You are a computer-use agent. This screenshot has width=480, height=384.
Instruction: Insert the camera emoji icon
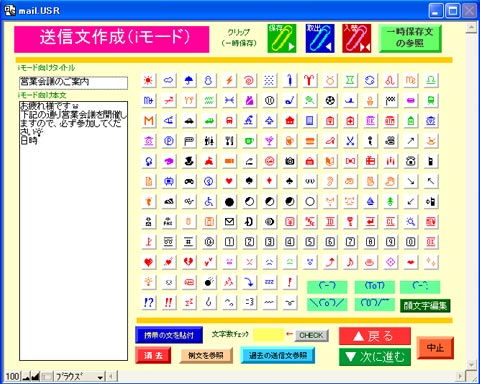pos(290,161)
